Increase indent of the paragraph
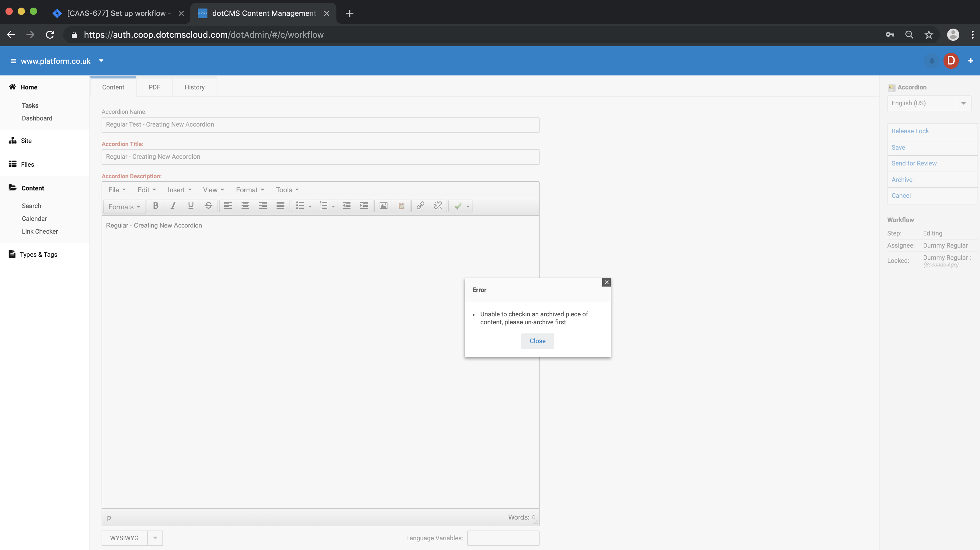The width and height of the screenshot is (980, 550). point(364,206)
